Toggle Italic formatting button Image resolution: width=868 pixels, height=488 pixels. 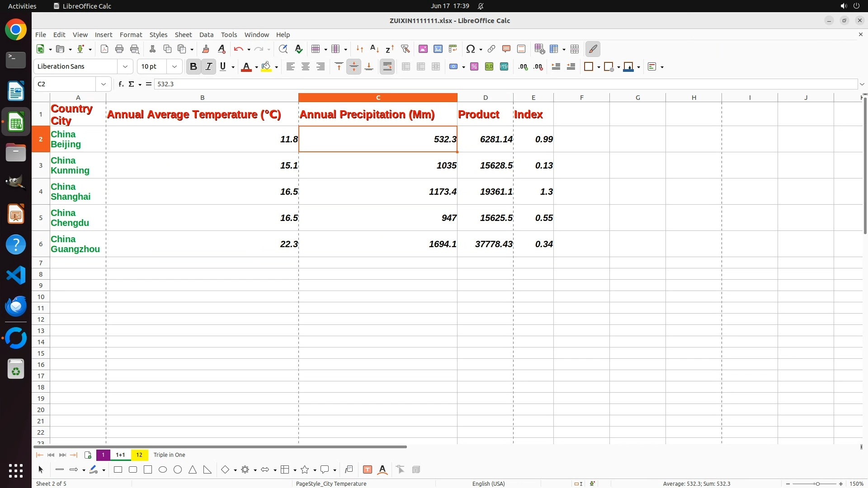click(x=208, y=66)
